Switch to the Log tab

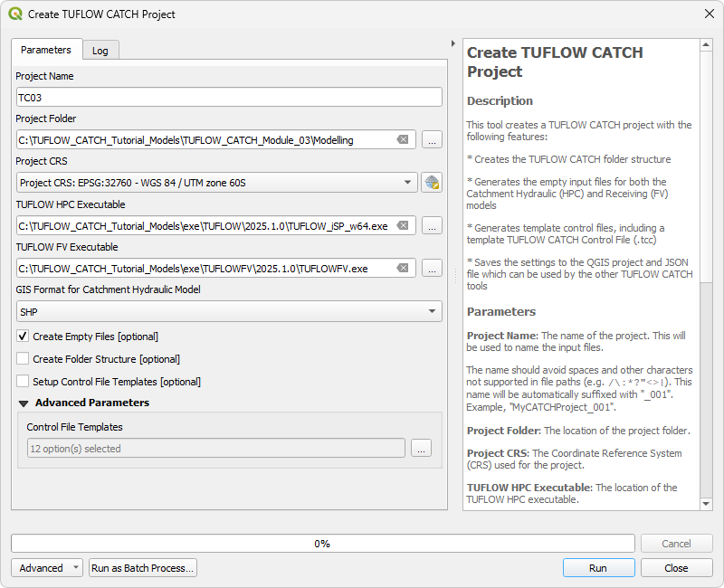coord(100,51)
